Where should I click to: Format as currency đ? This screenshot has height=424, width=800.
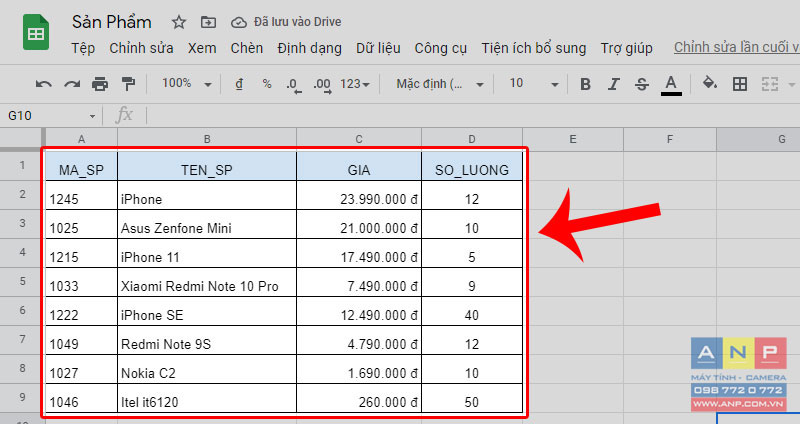point(239,84)
